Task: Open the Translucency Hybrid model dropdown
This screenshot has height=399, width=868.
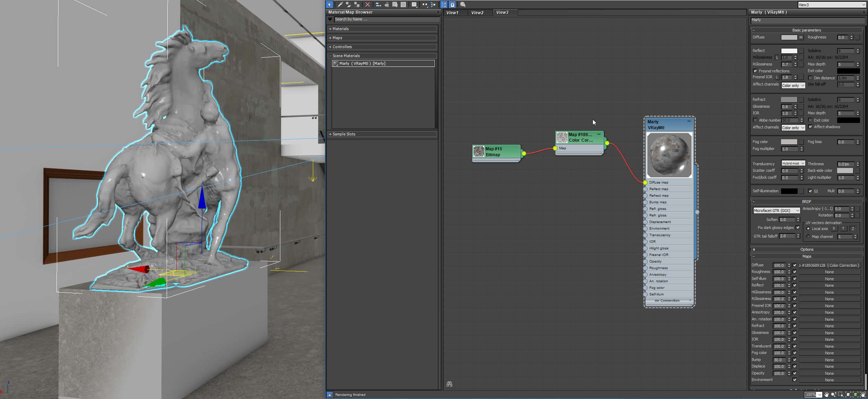Action: [793, 163]
